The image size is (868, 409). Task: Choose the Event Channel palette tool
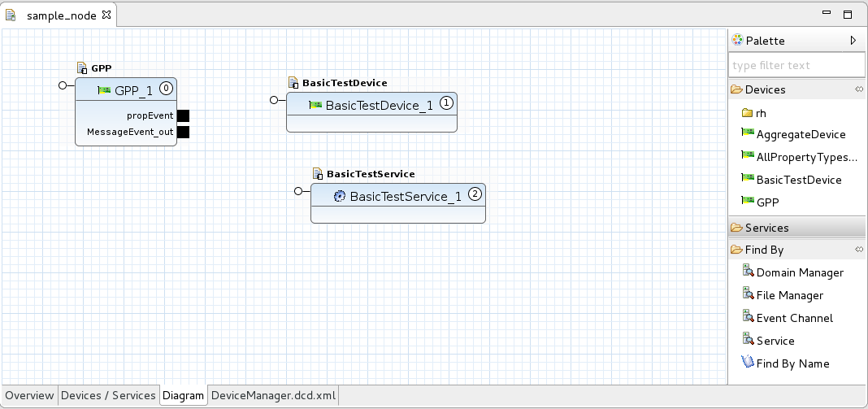pos(794,318)
